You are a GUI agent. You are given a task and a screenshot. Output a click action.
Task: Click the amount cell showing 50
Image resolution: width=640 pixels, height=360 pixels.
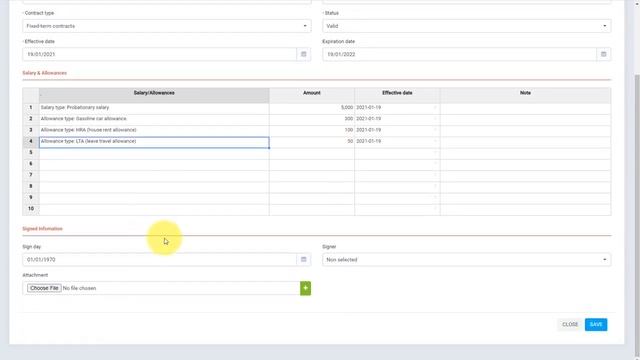coord(312,142)
